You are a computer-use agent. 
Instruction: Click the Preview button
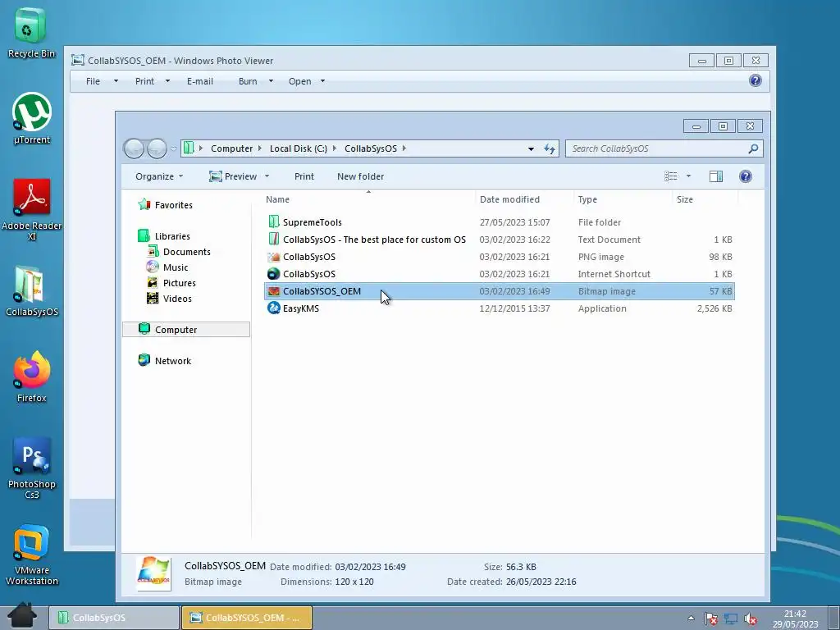tap(233, 176)
